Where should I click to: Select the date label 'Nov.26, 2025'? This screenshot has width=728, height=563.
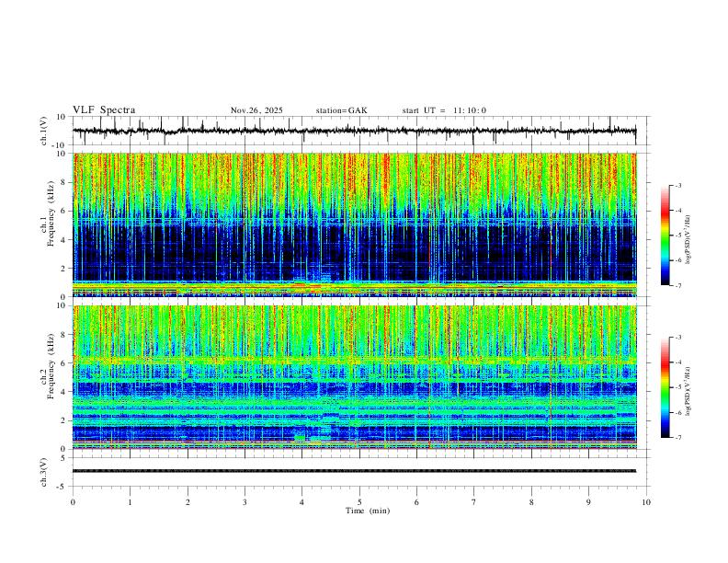[x=256, y=110]
